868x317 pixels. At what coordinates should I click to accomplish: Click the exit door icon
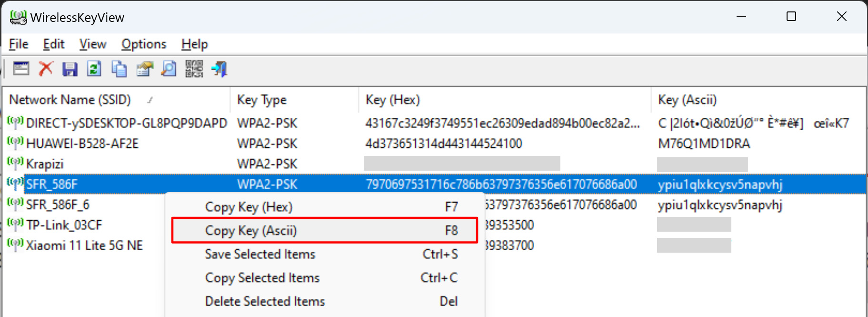(x=219, y=69)
